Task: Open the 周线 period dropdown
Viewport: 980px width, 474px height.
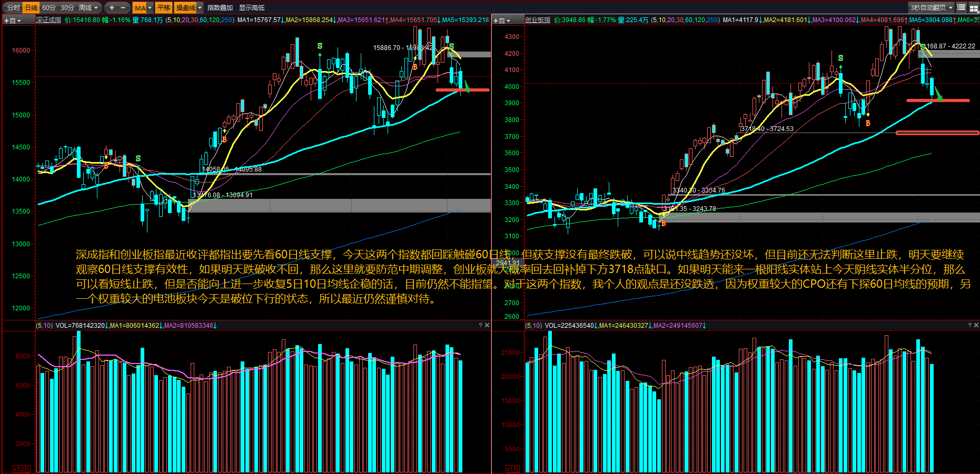Action: click(x=88, y=7)
